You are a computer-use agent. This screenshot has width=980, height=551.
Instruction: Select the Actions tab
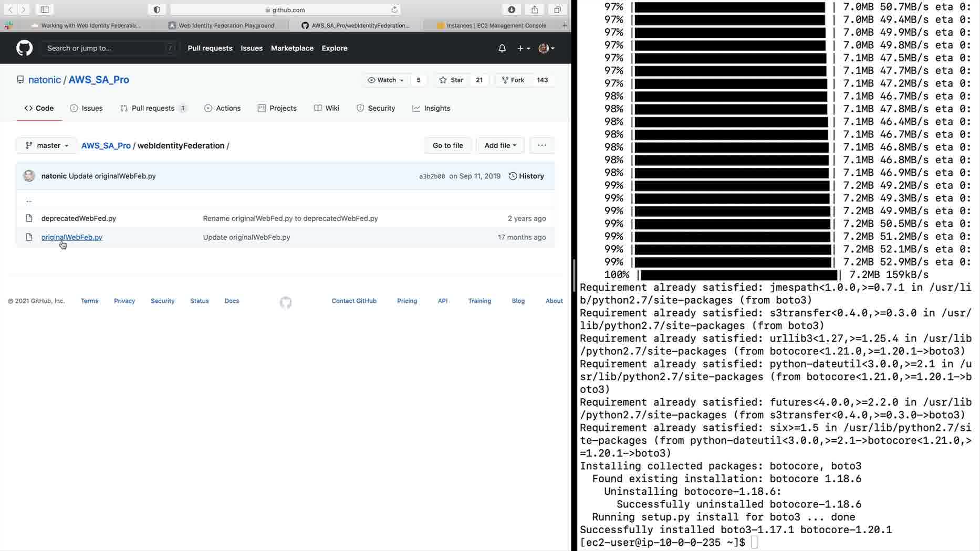tap(222, 108)
